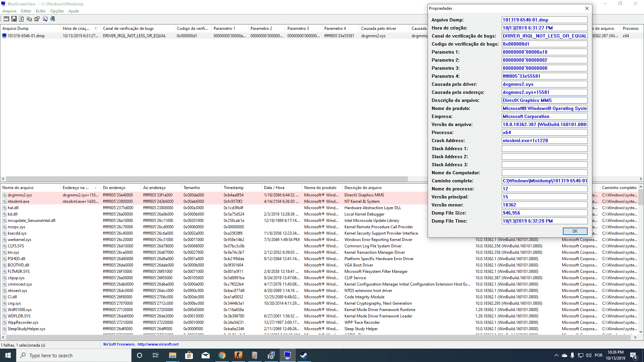This screenshot has width=644, height=362.
Task: Open File Explorer from the taskbar
Action: (x=172, y=355)
